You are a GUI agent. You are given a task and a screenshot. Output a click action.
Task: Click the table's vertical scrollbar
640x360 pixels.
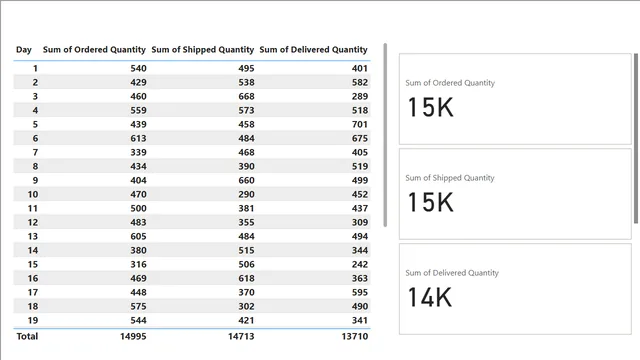point(385,135)
